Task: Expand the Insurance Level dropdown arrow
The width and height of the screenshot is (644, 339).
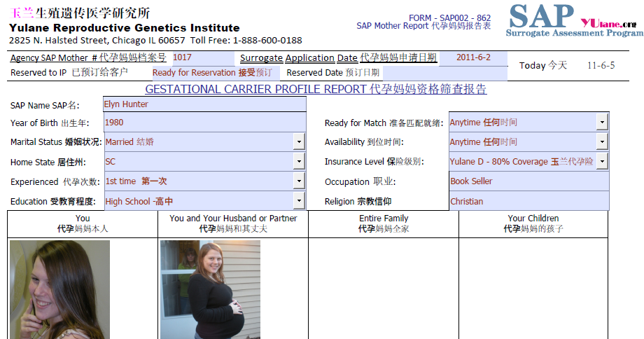Action: coord(602,162)
